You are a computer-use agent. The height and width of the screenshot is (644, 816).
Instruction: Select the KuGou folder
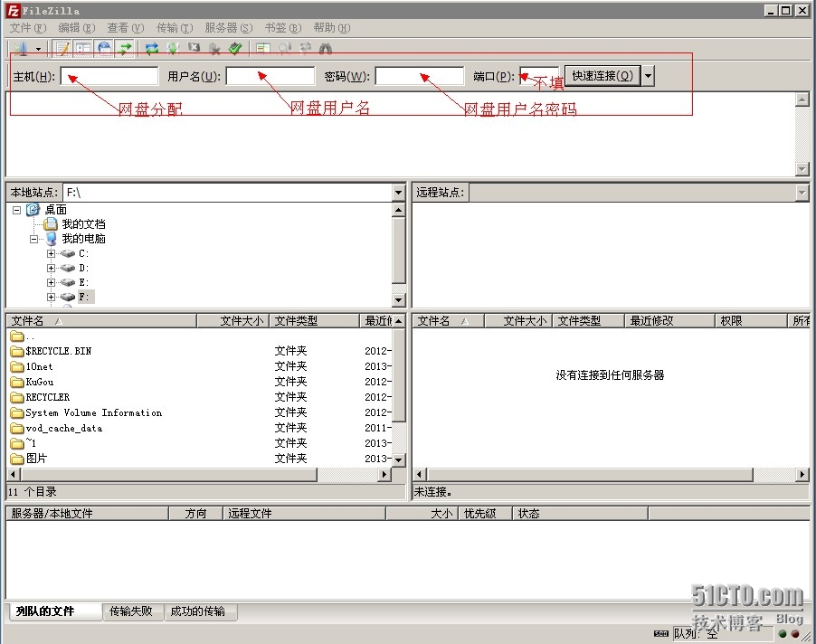click(40, 382)
